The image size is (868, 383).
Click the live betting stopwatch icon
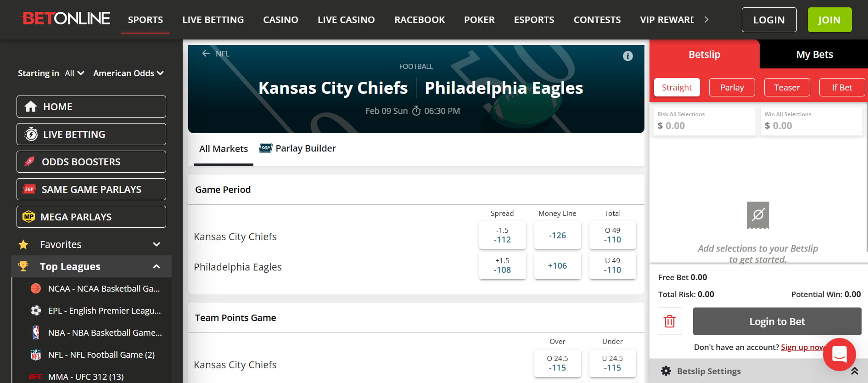tap(31, 134)
